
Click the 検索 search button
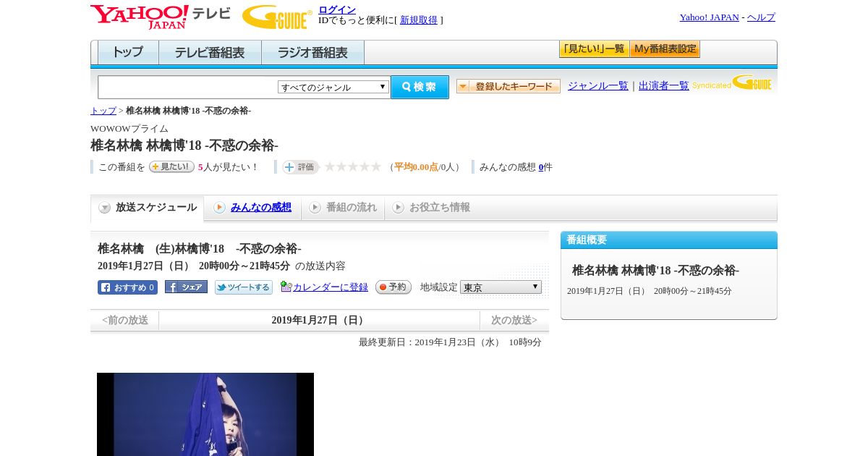click(x=420, y=87)
